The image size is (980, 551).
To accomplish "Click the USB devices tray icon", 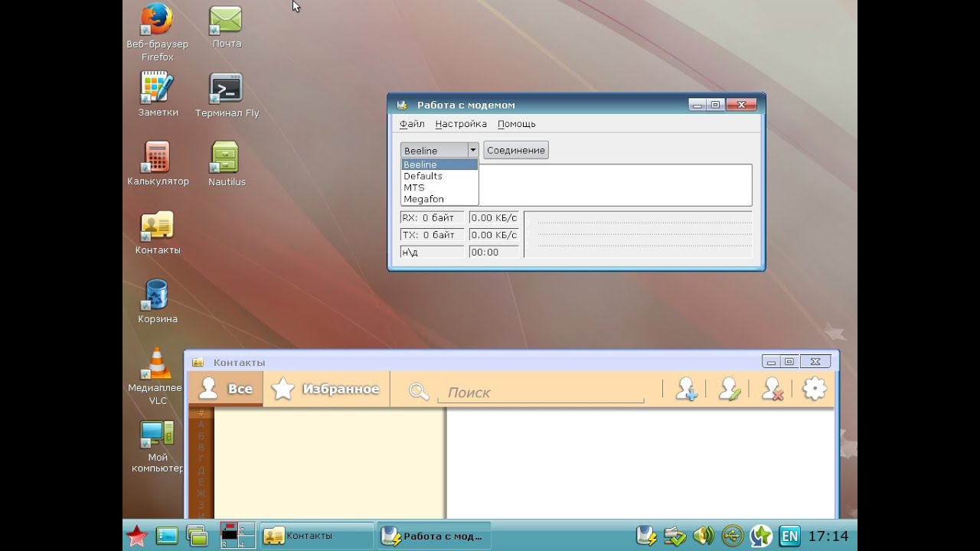I will click(732, 536).
